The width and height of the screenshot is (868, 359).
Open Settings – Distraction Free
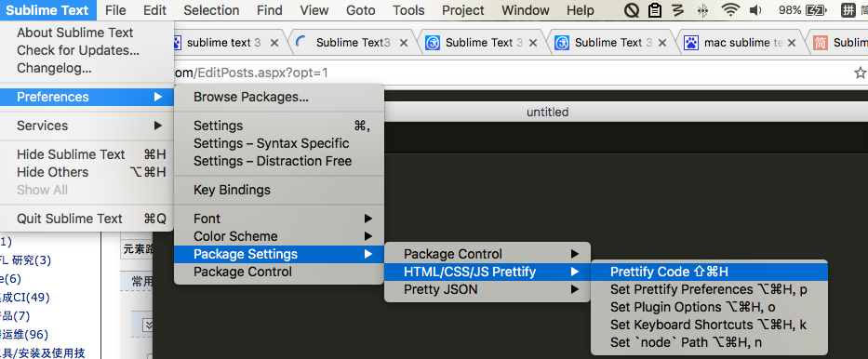tap(279, 161)
